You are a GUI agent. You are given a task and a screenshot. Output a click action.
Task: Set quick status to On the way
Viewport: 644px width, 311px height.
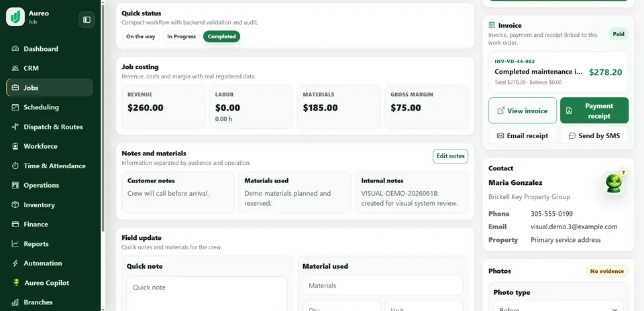(140, 36)
